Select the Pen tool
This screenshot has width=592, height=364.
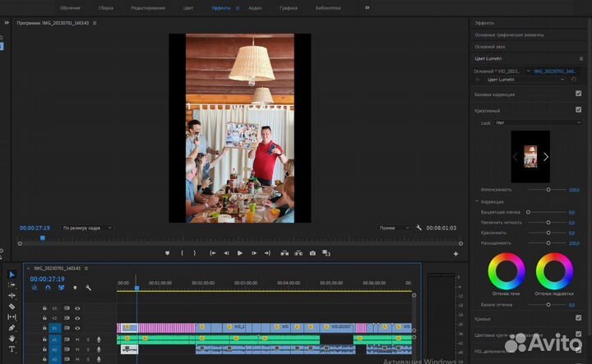12,328
